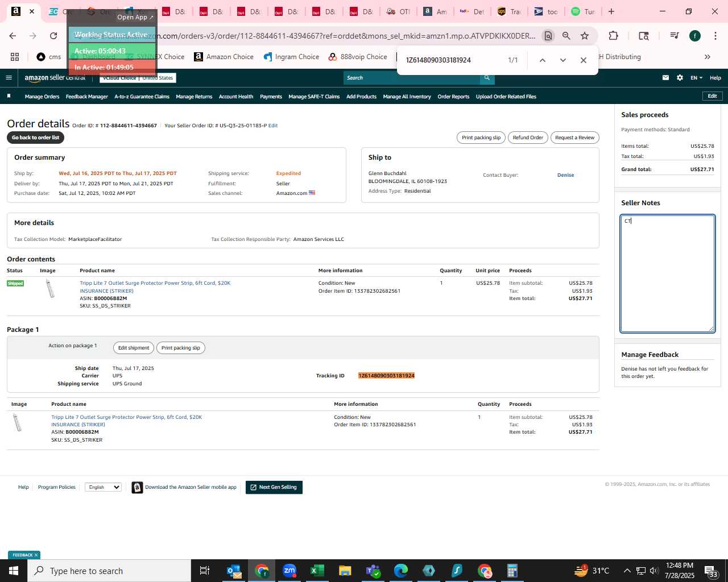Switch to the FedEx 'Det' tab
This screenshot has height=582, width=728.
point(472,11)
